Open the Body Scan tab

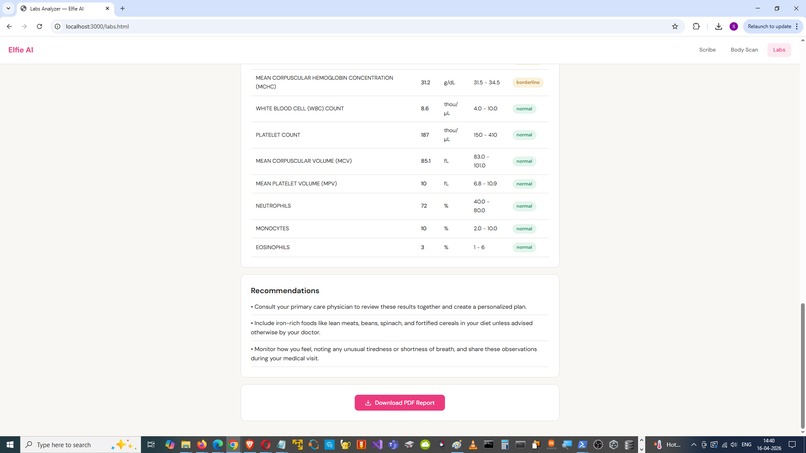(744, 50)
